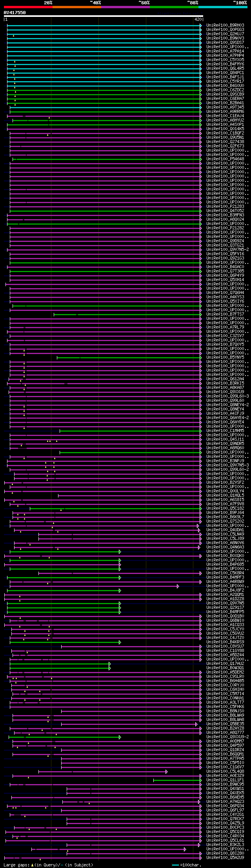Click hit label UniRef100_A9T345
Screen dimensions: 251x868
(x=225, y=107)
